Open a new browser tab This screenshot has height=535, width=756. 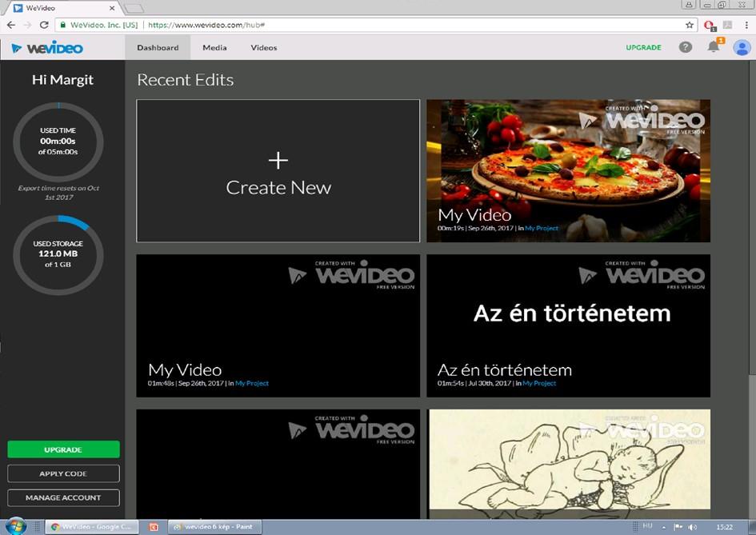[x=134, y=8]
